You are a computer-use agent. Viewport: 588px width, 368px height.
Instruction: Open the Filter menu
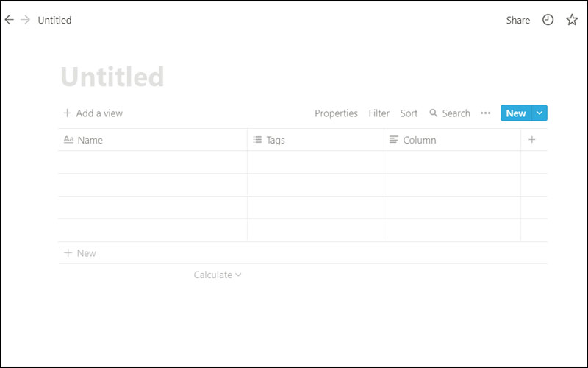(x=379, y=113)
